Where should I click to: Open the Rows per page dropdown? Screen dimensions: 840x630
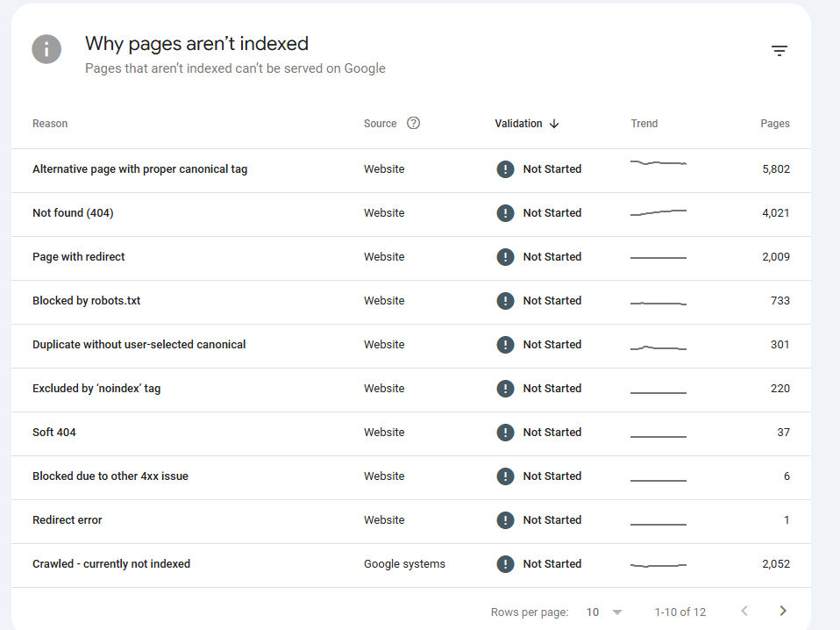(604, 612)
